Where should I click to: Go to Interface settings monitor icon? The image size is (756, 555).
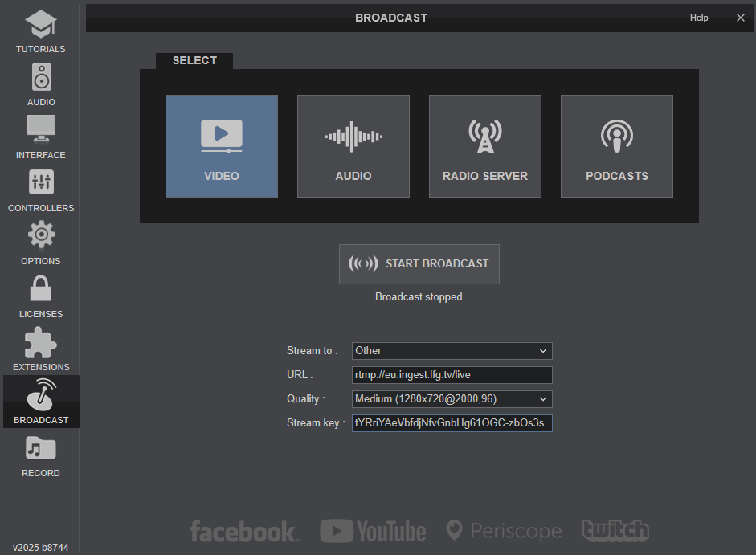pyautogui.click(x=40, y=137)
